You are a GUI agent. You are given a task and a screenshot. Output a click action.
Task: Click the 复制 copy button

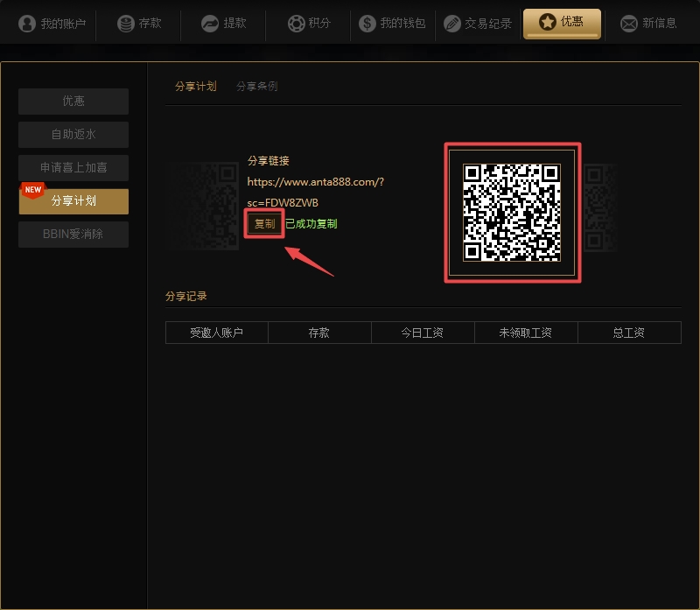(x=264, y=223)
